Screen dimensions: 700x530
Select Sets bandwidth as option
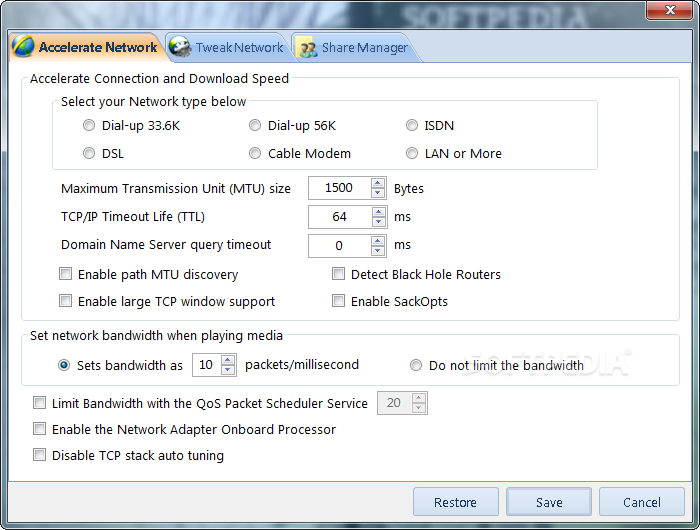point(64,365)
